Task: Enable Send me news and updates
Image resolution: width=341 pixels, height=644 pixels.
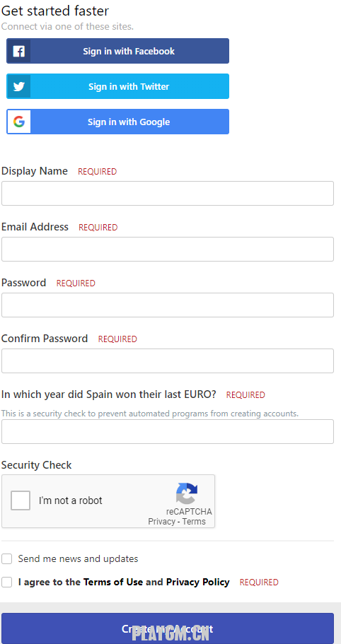Action: pyautogui.click(x=6, y=558)
